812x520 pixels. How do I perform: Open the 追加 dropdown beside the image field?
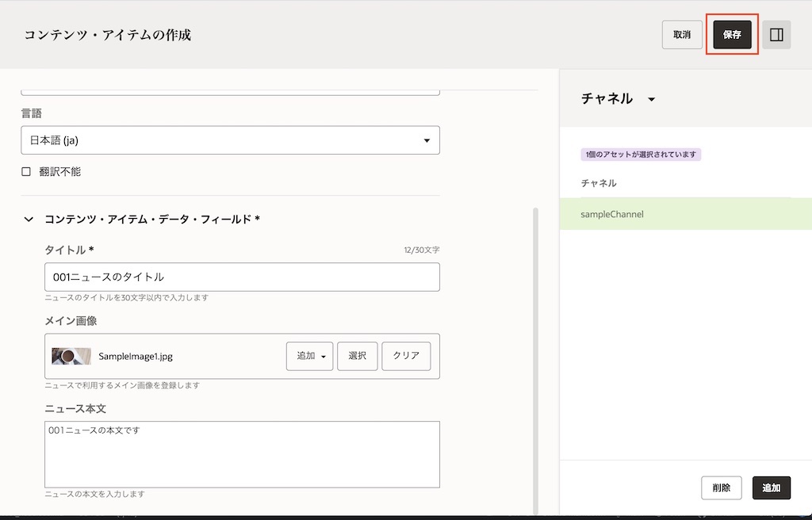click(309, 356)
